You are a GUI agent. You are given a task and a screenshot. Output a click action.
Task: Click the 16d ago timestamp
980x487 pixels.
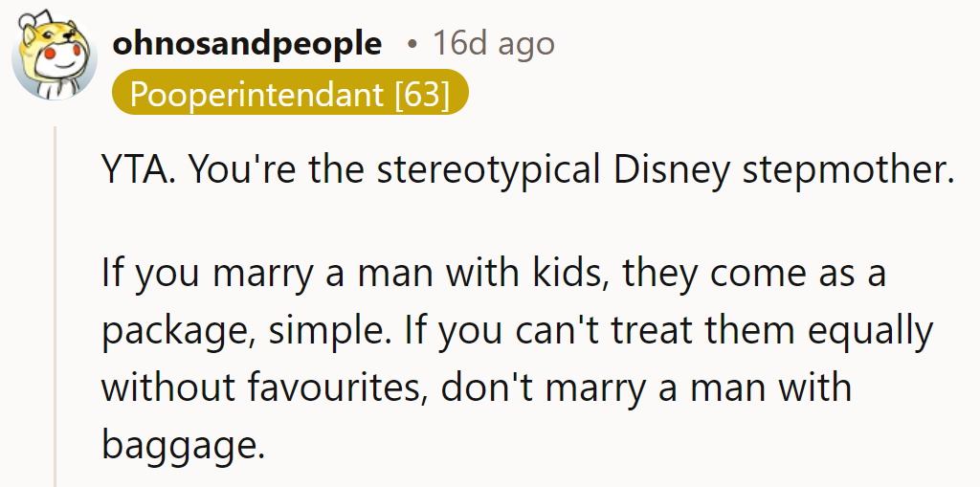pos(493,43)
